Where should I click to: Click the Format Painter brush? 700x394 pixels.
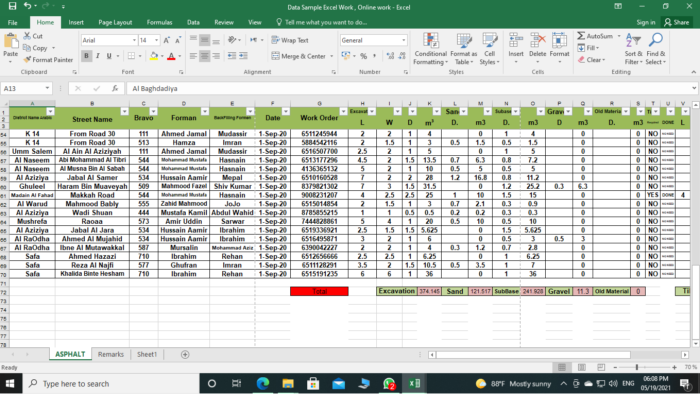pyautogui.click(x=27, y=59)
